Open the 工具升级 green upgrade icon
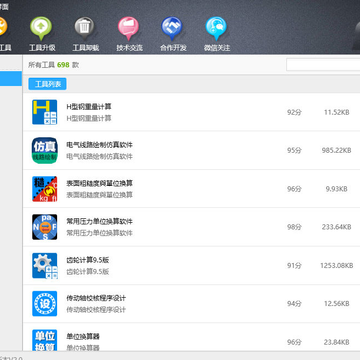This screenshot has height=360, width=360. click(41, 28)
